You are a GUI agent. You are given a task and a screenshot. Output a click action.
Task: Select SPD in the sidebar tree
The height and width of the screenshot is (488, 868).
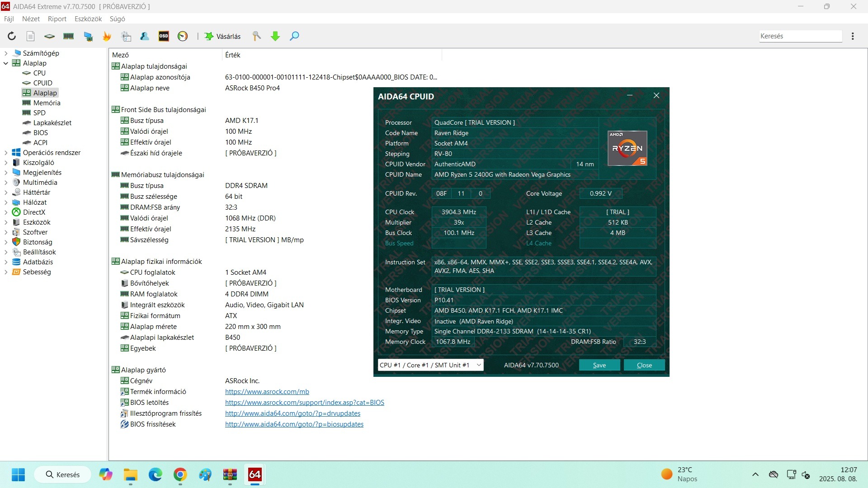pyautogui.click(x=39, y=113)
